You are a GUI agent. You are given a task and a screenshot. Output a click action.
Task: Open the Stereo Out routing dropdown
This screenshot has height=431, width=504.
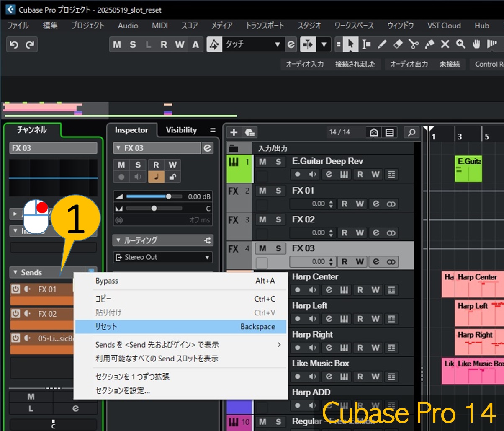(163, 257)
